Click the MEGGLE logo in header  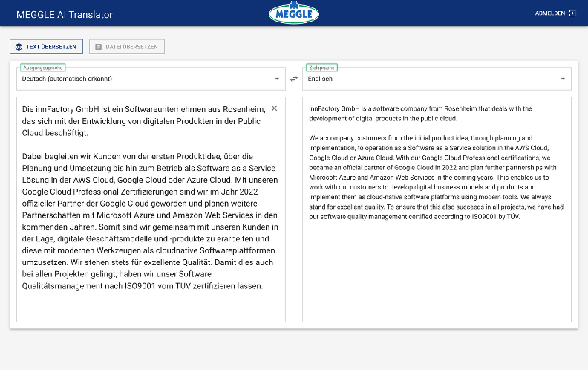294,13
